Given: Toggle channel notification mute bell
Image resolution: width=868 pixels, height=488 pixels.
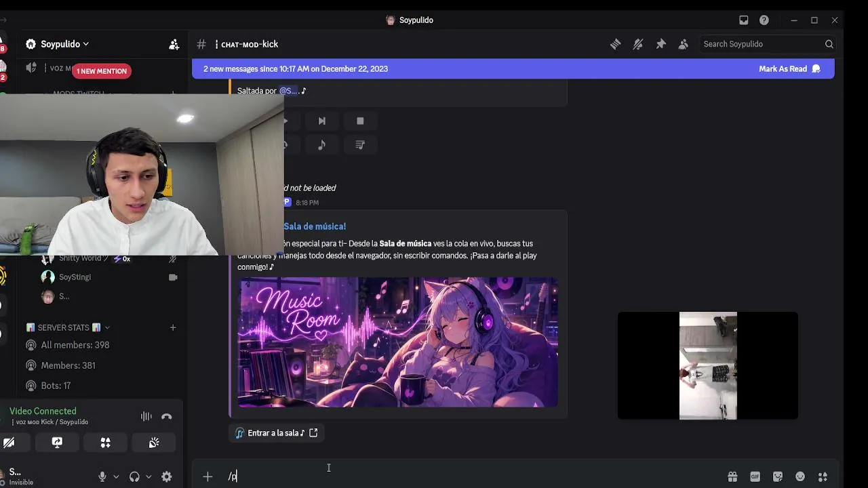Looking at the screenshot, I should pyautogui.click(x=638, y=44).
